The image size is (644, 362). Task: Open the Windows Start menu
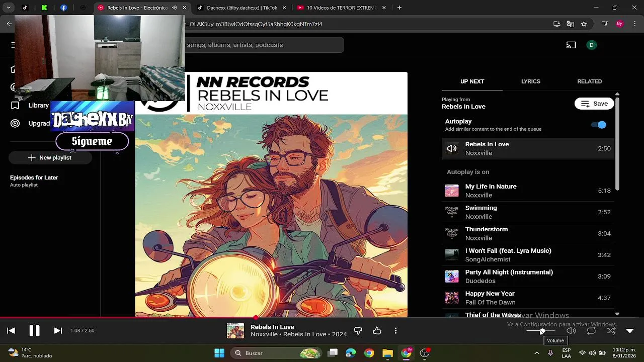tap(219, 353)
